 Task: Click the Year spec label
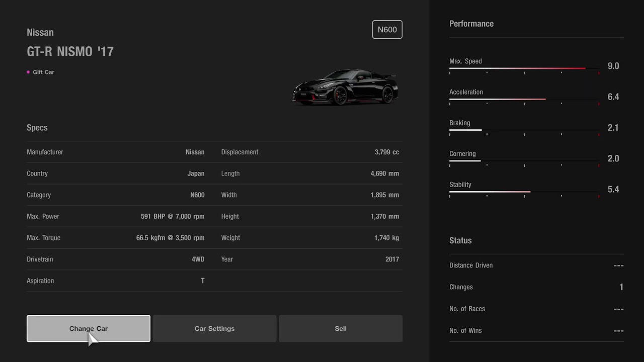pyautogui.click(x=227, y=259)
